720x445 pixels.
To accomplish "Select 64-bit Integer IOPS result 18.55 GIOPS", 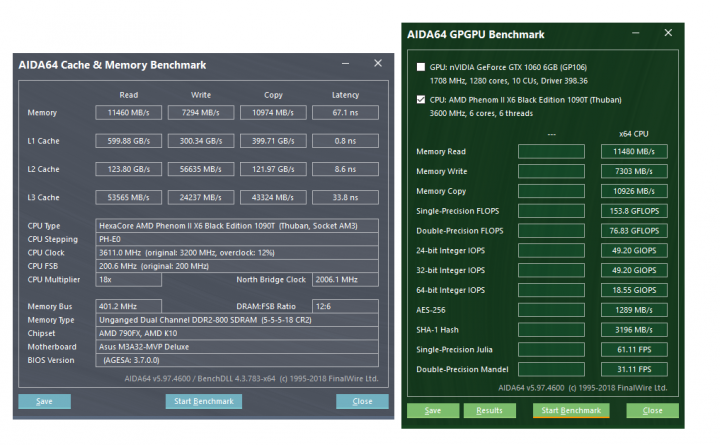I will coord(634,290).
